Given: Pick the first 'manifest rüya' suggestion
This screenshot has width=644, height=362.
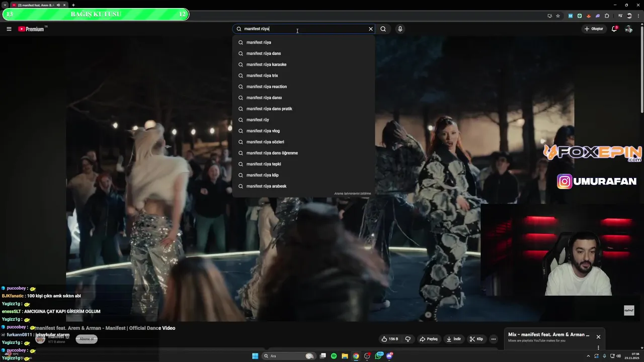Looking at the screenshot, I should coord(303,42).
